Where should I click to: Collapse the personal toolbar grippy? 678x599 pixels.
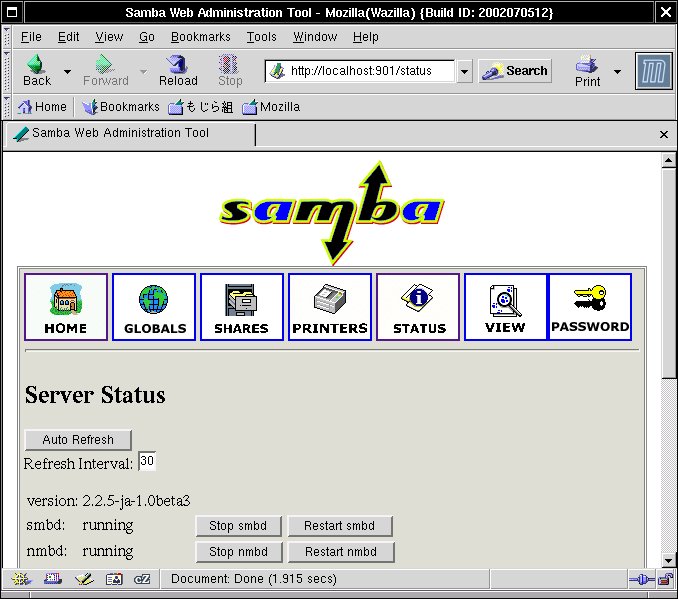pos(7,107)
